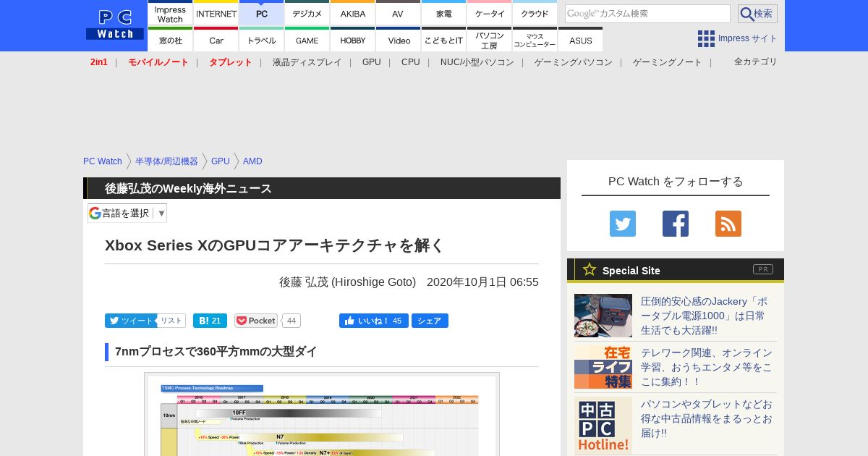This screenshot has height=456, width=868.
Task: Open the Car tab
Action: [216, 40]
